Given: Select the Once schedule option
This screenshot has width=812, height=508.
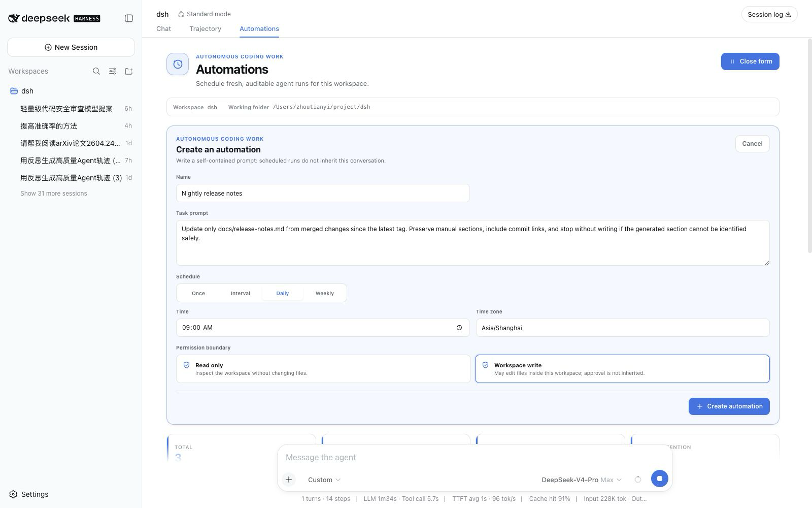Looking at the screenshot, I should [198, 293].
